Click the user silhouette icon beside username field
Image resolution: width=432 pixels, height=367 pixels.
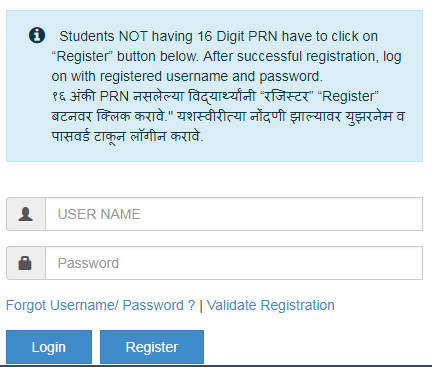[26, 214]
